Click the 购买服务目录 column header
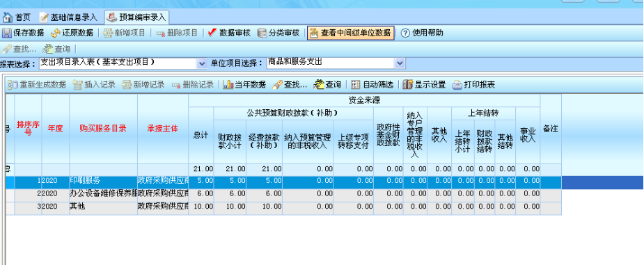This screenshot has height=265, width=644. pyautogui.click(x=104, y=129)
